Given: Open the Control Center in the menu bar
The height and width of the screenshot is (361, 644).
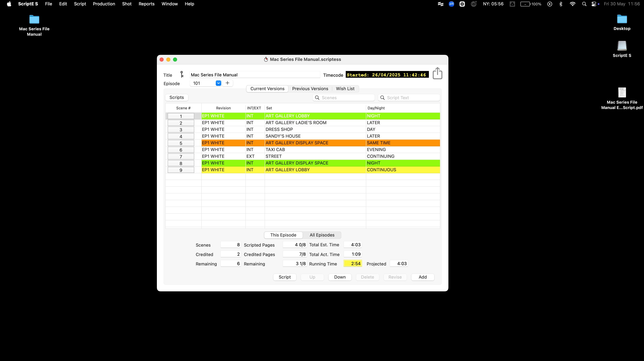Looking at the screenshot, I should click(x=594, y=4).
